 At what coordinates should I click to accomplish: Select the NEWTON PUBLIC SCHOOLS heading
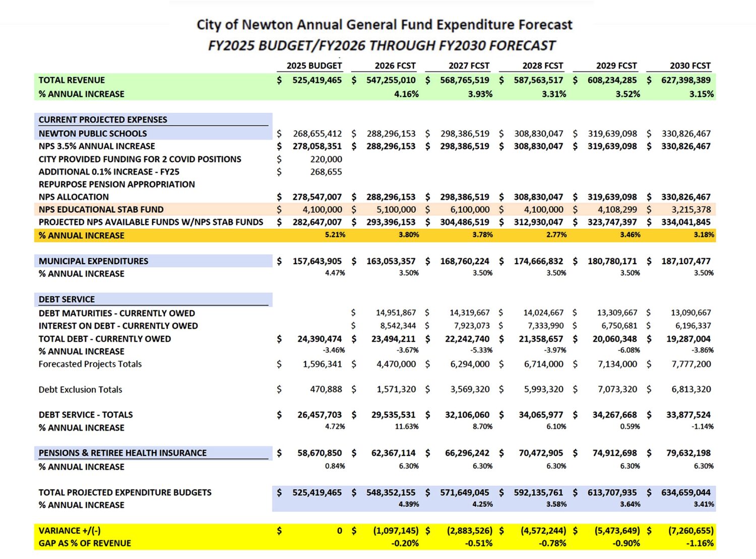(93, 134)
